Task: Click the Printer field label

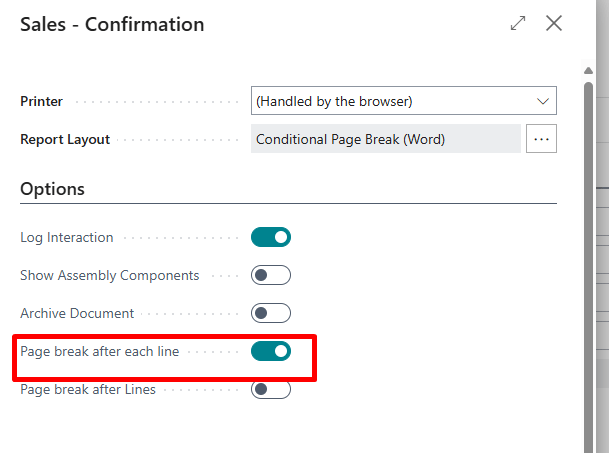Action: 42,101
